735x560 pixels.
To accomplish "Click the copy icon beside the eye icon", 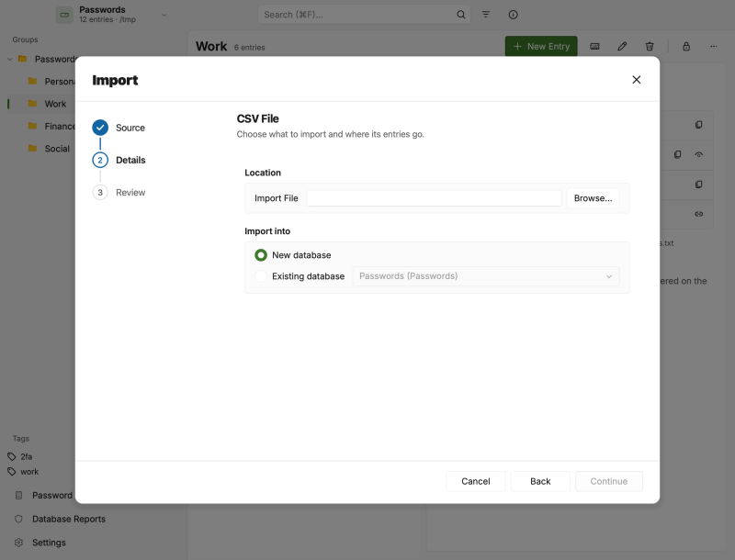I will tap(677, 154).
